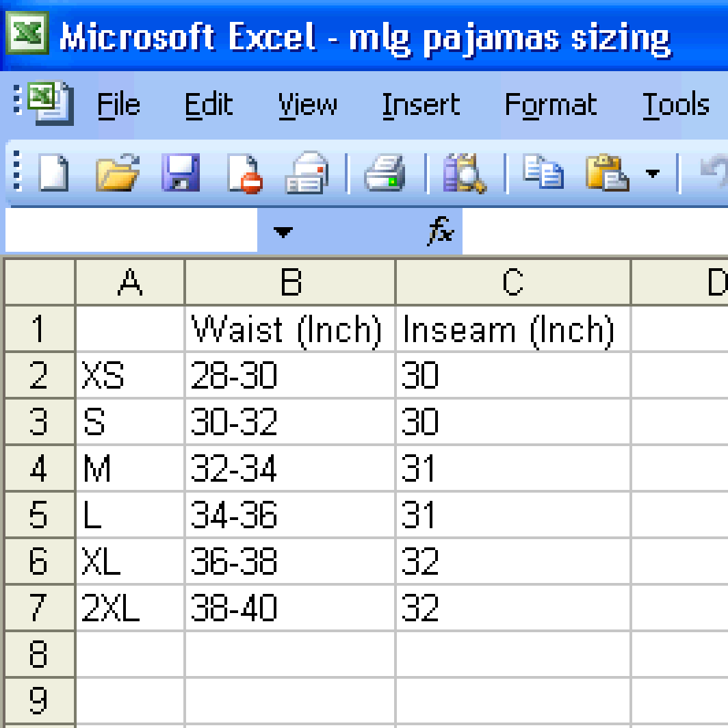Open the File menu
Viewport: 728px width, 728px height.
coord(118,105)
